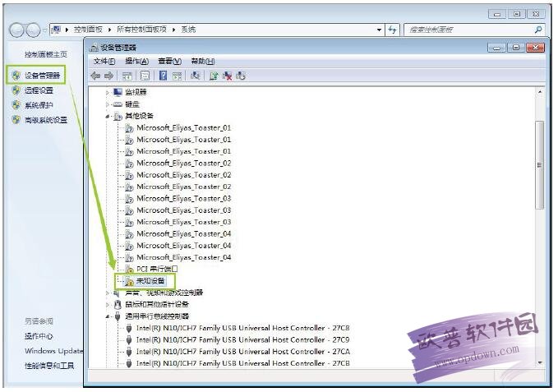
Task: Collapse the 通用串行总线控制器 node
Action: (107, 316)
